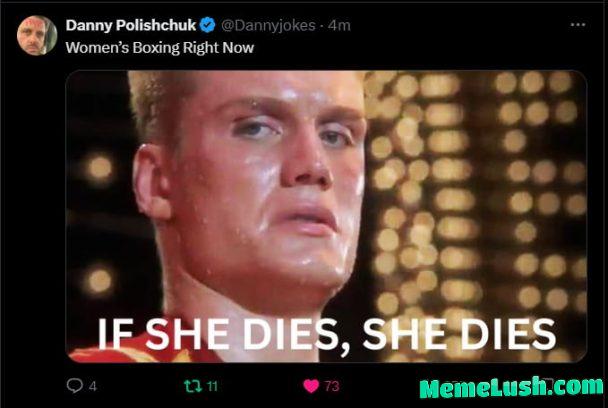Open the @Dannyjokes handle link
The height and width of the screenshot is (408, 608).
268,25
